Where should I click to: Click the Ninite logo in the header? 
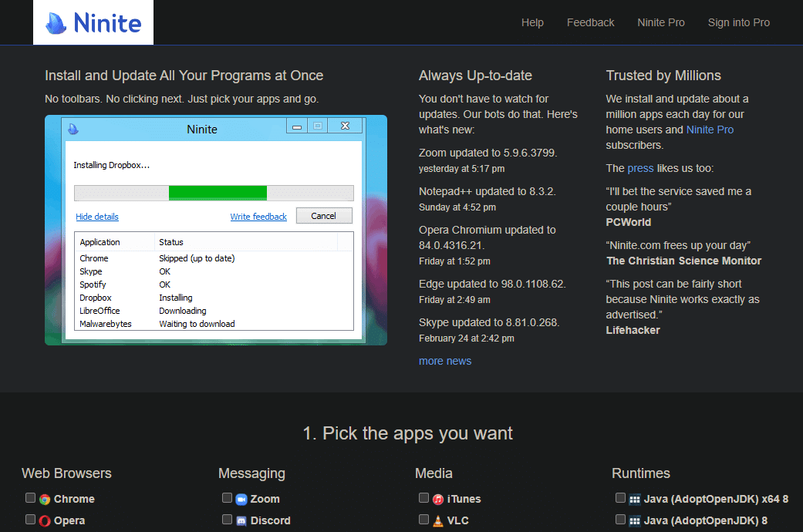tap(93, 22)
